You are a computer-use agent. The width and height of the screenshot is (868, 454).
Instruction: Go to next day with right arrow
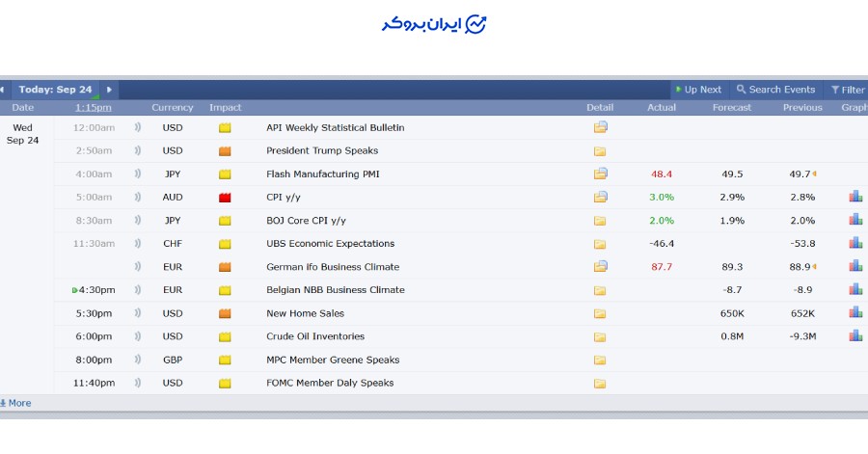pyautogui.click(x=109, y=90)
